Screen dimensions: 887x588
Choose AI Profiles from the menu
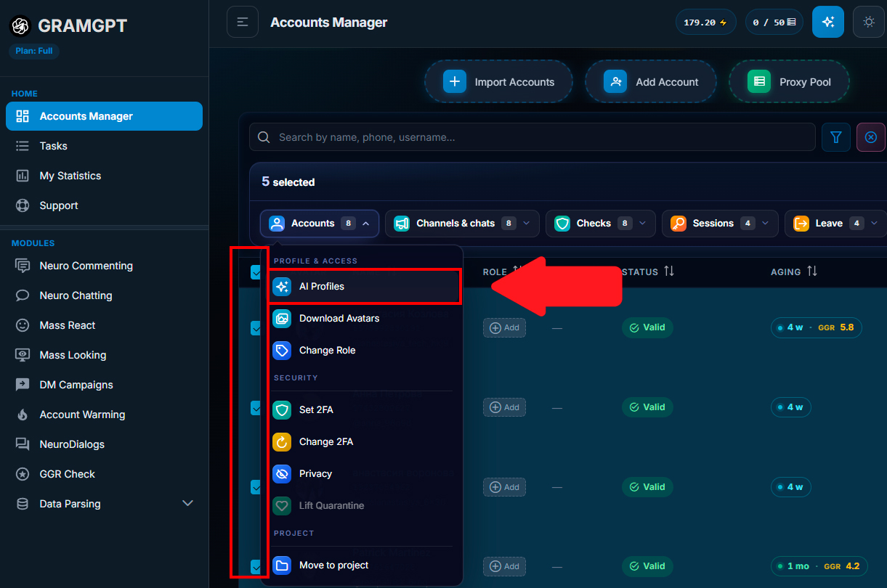pyautogui.click(x=365, y=287)
